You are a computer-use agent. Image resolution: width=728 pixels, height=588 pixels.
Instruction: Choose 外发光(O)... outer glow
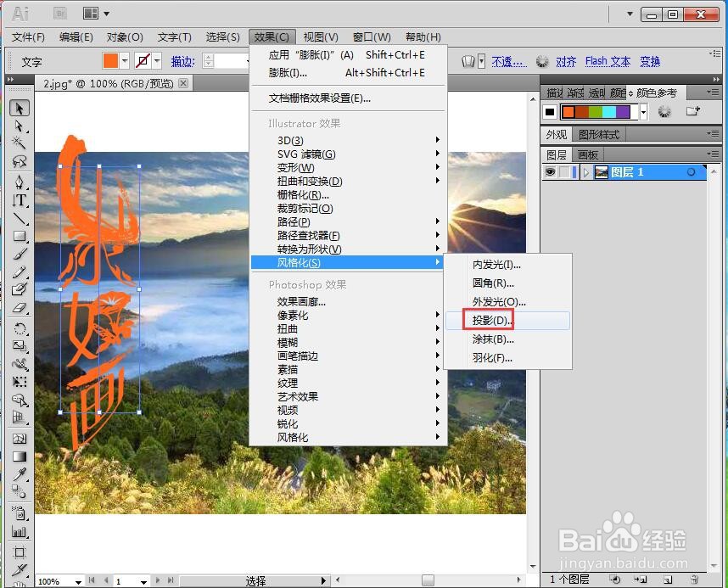click(x=508, y=302)
